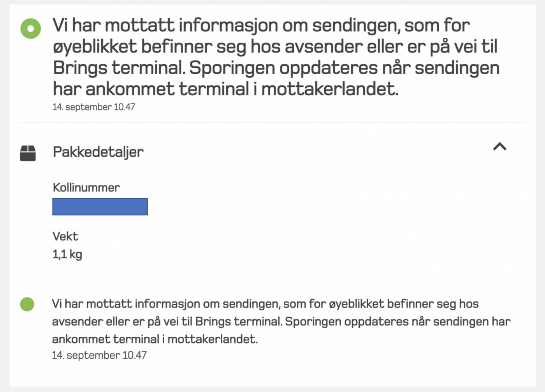Click the timestamp under the large headline
This screenshot has width=545, height=392.
pyautogui.click(x=94, y=107)
